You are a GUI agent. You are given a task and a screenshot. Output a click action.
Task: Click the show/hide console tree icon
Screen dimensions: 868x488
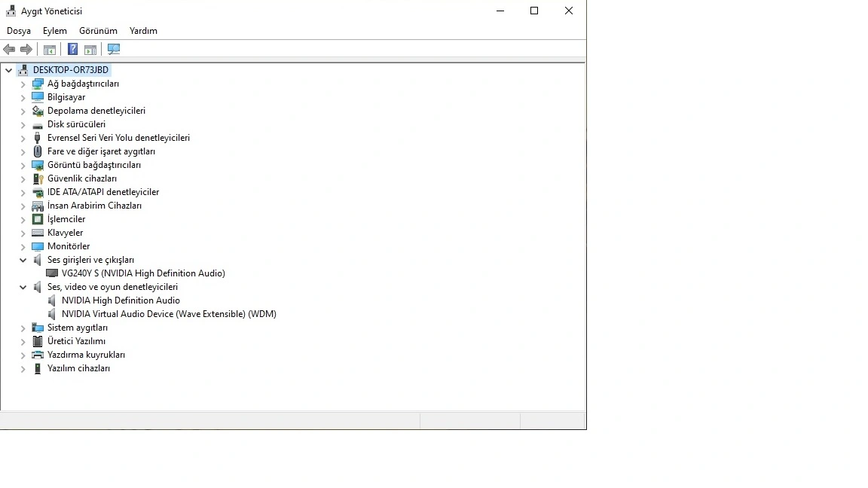click(49, 50)
